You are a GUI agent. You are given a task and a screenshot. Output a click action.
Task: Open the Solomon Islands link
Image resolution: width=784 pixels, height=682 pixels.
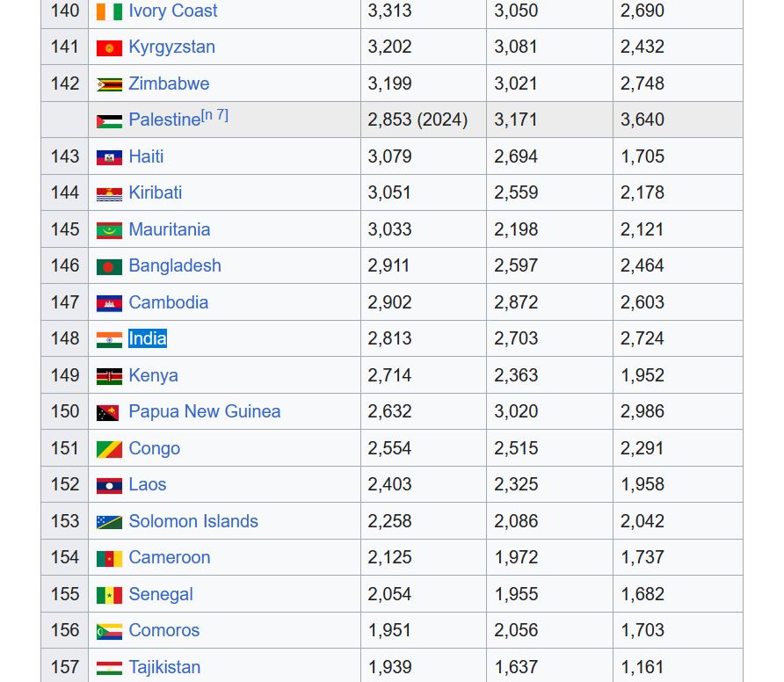pyautogui.click(x=193, y=521)
